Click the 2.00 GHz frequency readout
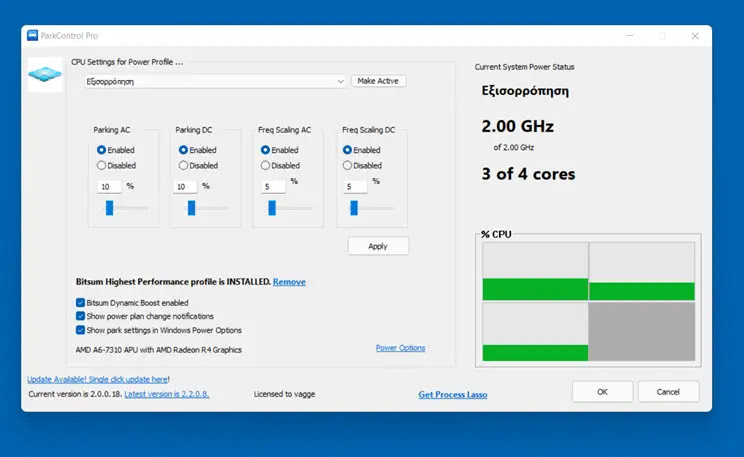744x457 pixels. pyautogui.click(x=518, y=126)
